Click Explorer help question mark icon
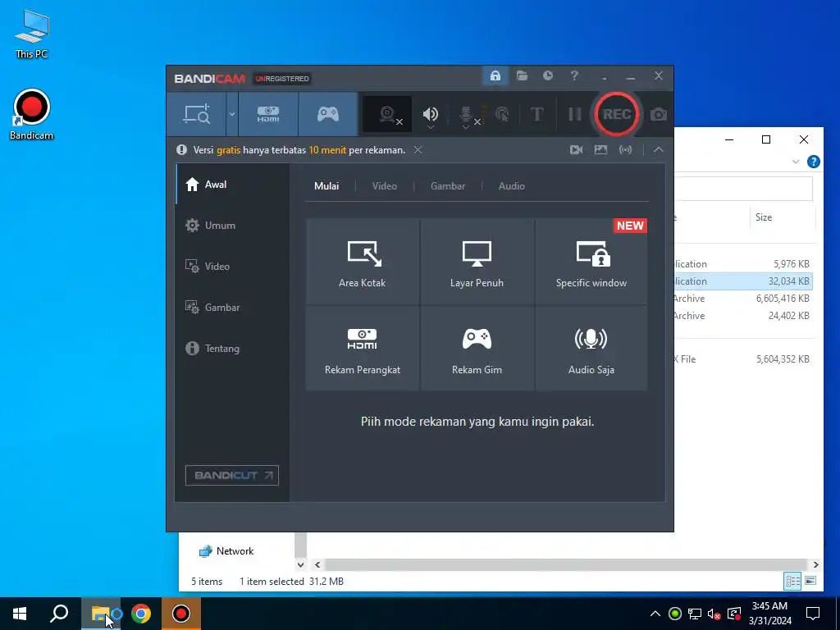This screenshot has height=630, width=840. click(813, 162)
